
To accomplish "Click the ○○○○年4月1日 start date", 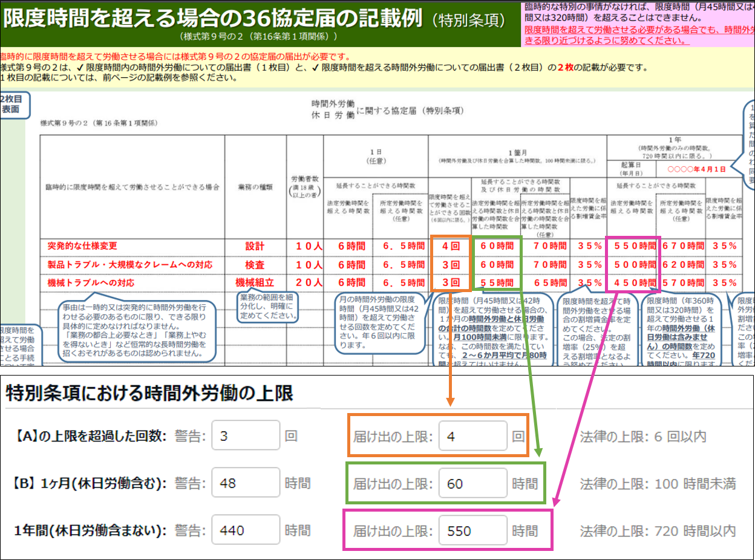I will point(695,170).
